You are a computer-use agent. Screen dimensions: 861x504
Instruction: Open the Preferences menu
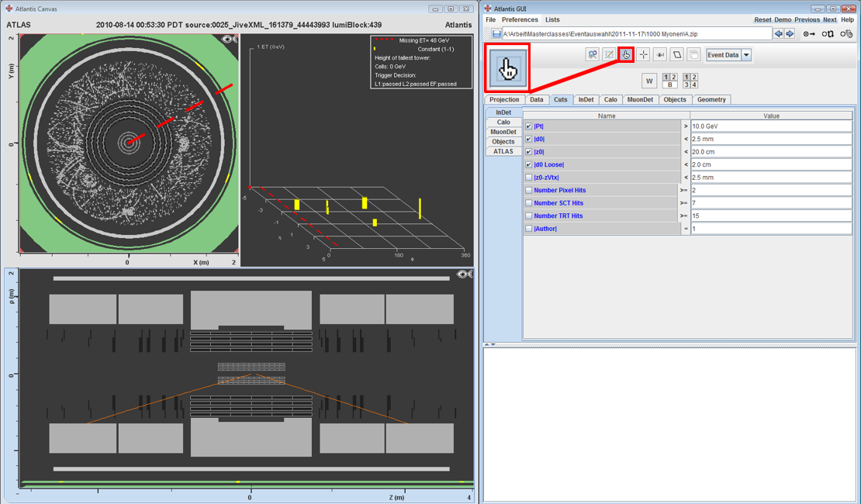[519, 19]
